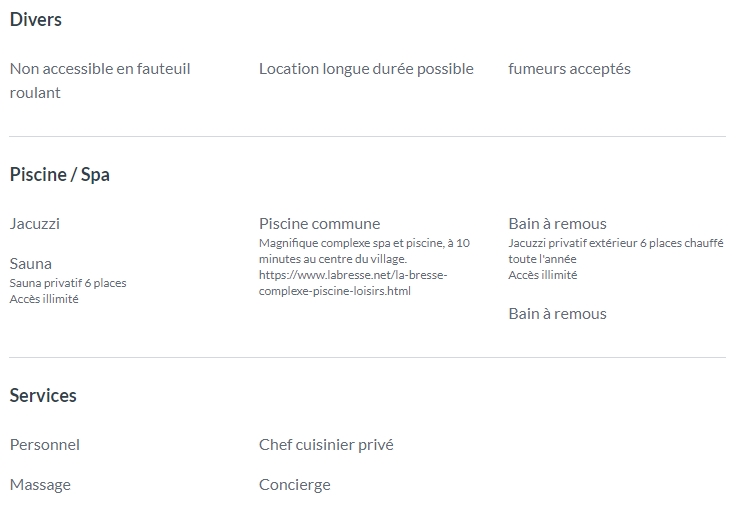Screen dimensions: 740x516
Task: Click the Magnifique complexe spa description
Action: (x=364, y=251)
